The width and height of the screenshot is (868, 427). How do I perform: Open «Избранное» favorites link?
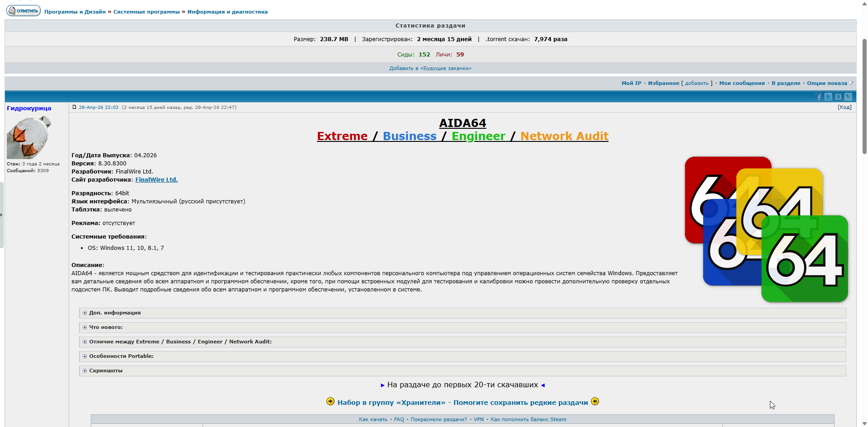point(664,83)
